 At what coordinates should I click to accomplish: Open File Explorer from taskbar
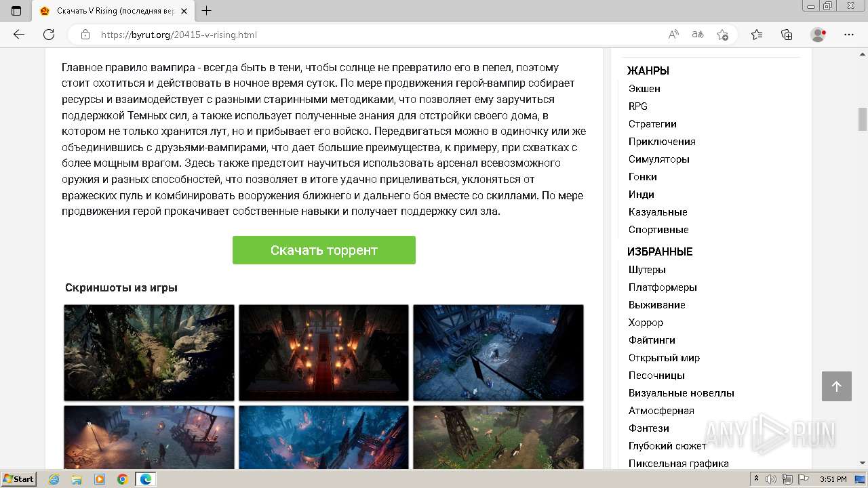[x=77, y=479]
